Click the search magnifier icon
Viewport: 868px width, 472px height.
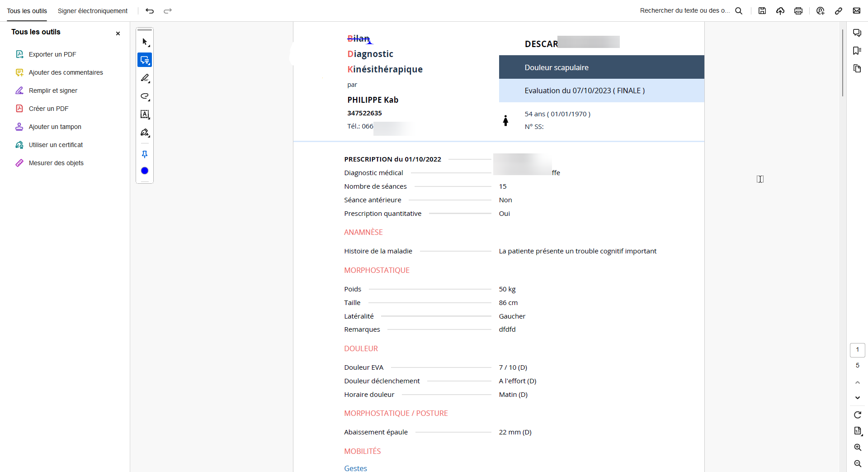[739, 11]
